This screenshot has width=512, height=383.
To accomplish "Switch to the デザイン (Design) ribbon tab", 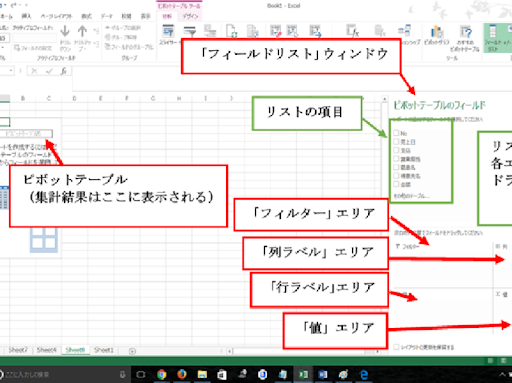I will click(190, 16).
